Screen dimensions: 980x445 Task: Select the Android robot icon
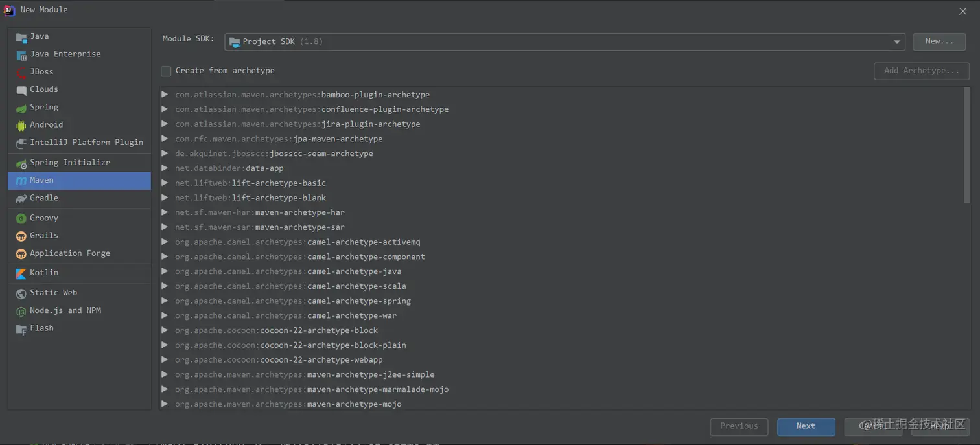(21, 125)
